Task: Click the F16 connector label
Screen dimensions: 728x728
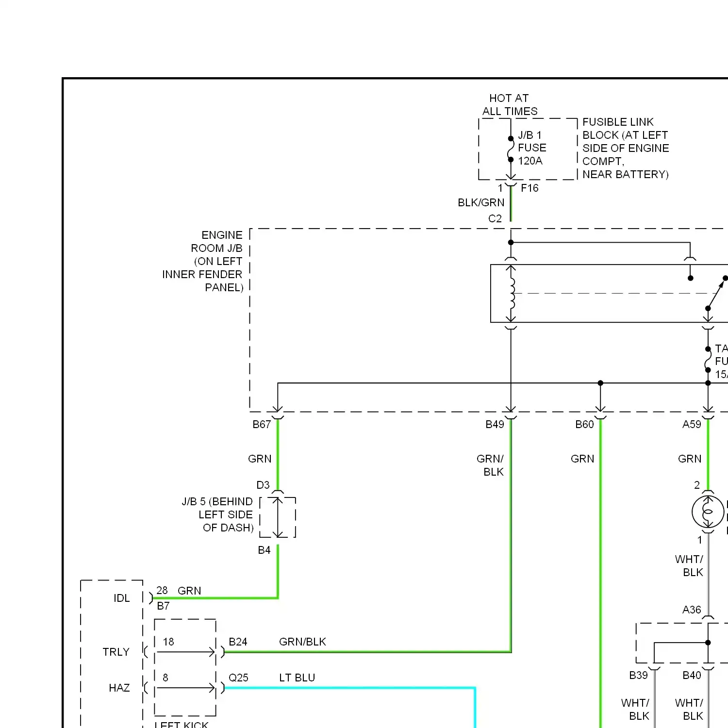Action: pyautogui.click(x=529, y=188)
